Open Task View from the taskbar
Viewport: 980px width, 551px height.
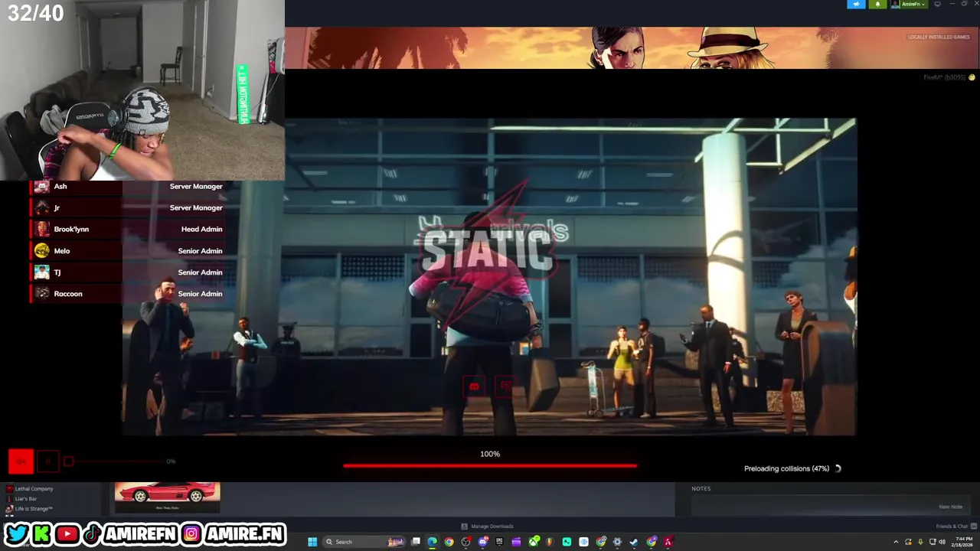pos(416,542)
